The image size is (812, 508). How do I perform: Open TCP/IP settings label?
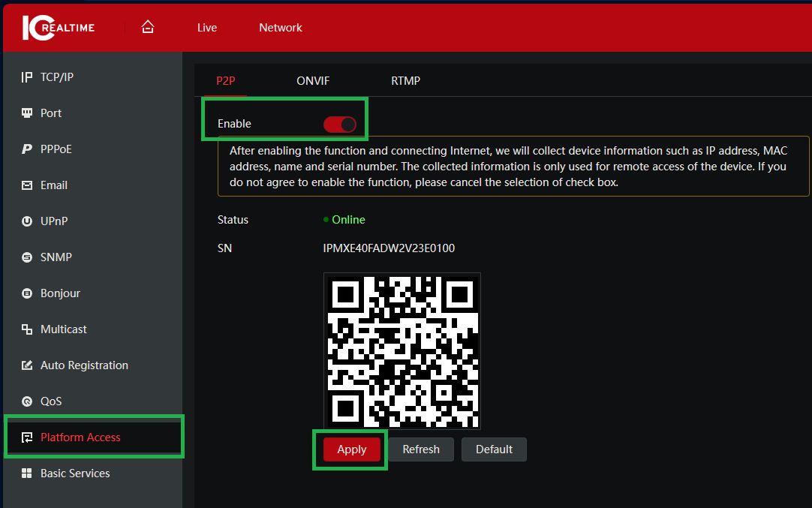click(57, 77)
